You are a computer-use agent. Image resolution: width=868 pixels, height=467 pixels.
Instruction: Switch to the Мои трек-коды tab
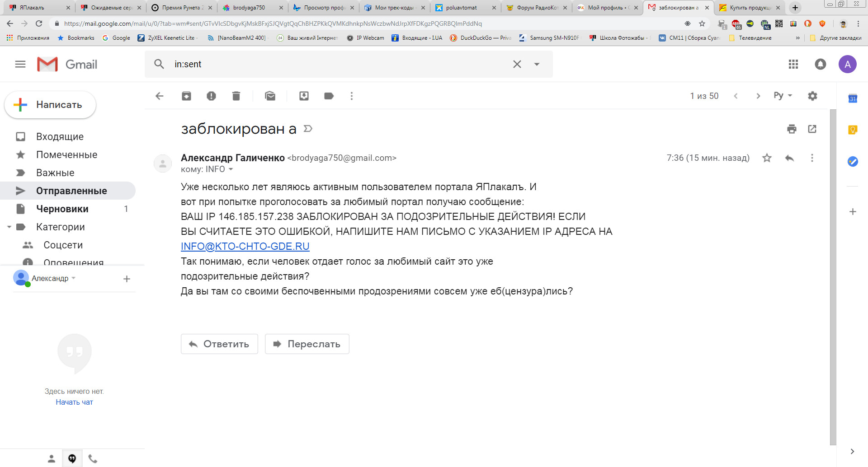395,8
